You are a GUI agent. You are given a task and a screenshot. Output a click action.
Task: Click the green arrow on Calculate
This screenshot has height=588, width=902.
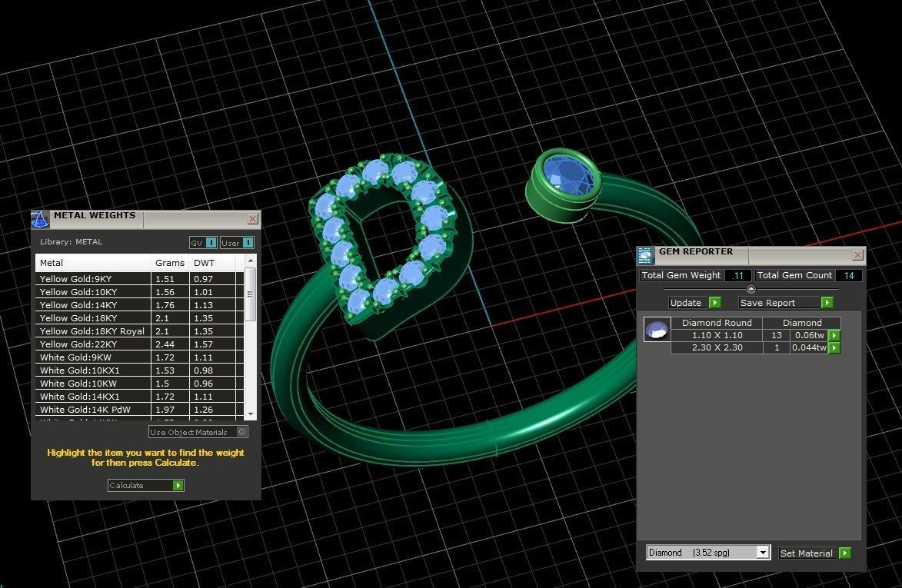point(178,485)
